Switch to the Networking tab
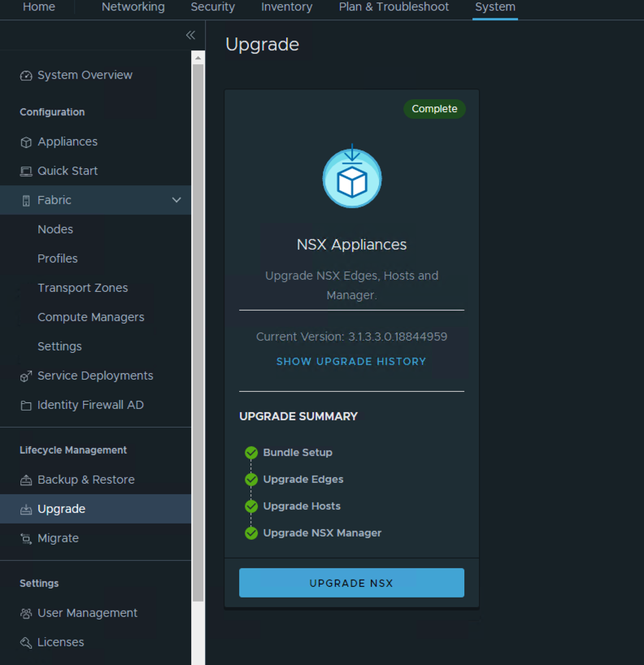644x665 pixels. pyautogui.click(x=133, y=7)
